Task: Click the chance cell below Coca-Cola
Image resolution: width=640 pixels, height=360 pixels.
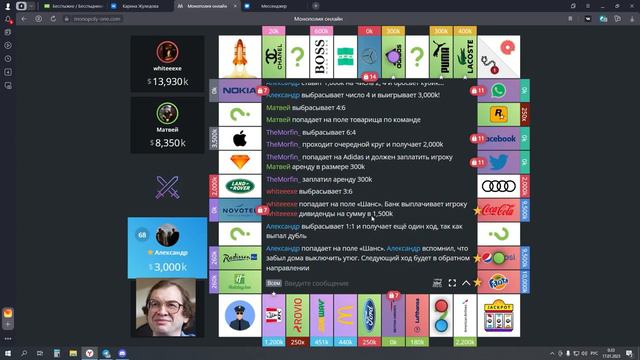Action: (x=498, y=234)
